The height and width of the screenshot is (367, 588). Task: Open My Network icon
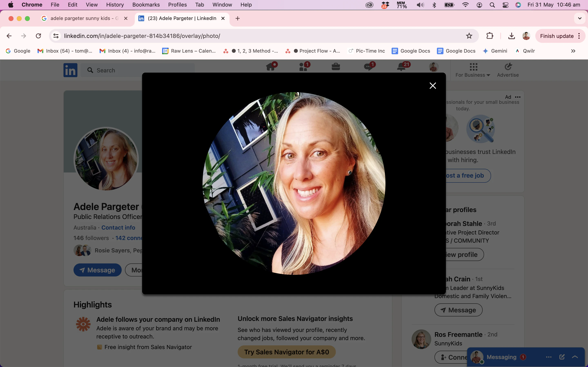tap(303, 67)
